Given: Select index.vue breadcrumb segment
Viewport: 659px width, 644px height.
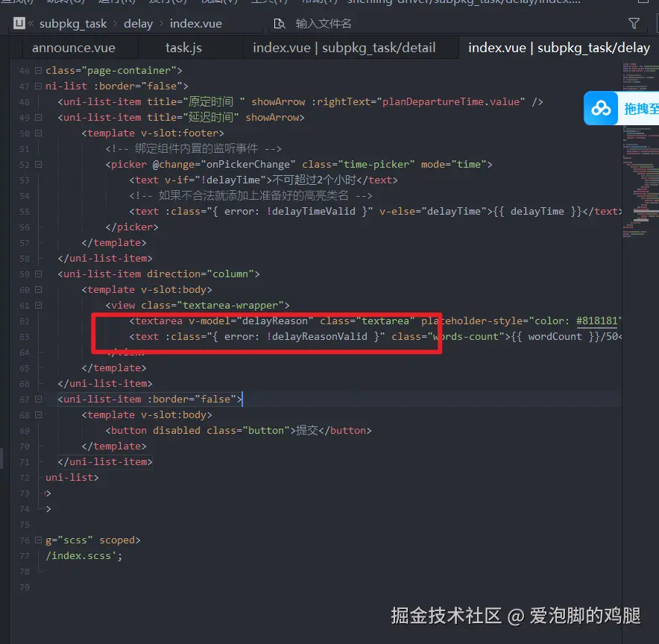Looking at the screenshot, I should 196,24.
